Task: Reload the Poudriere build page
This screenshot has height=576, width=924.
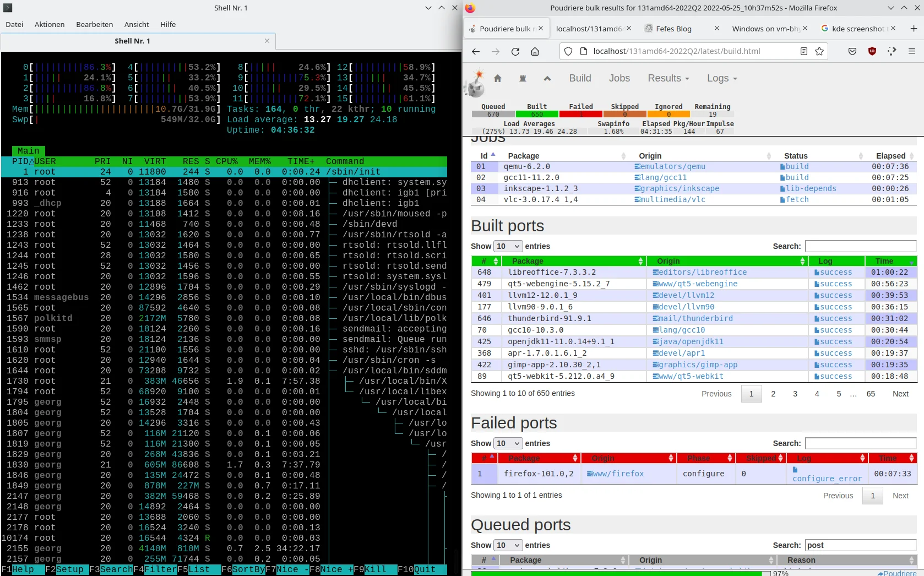Action: click(x=515, y=51)
